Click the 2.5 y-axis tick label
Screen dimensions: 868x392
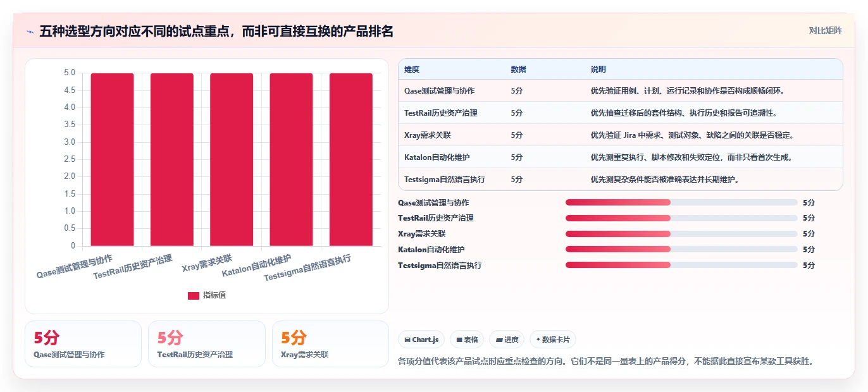pos(70,159)
